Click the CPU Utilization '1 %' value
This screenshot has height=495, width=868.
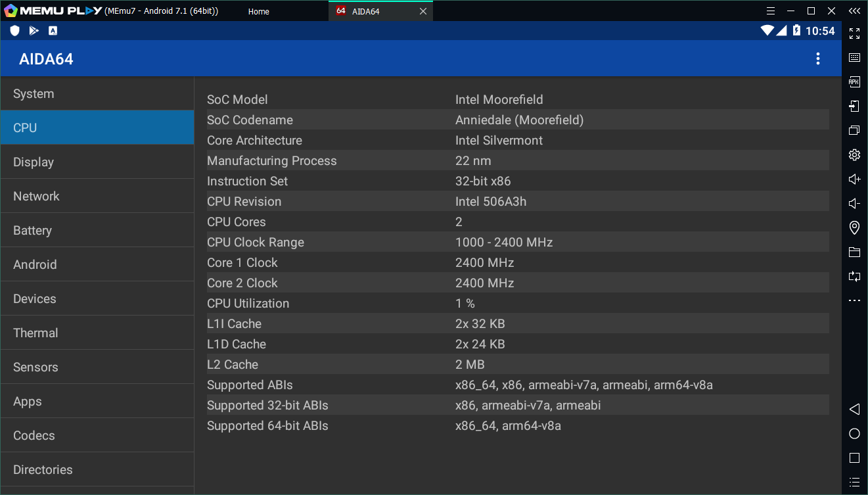point(465,303)
